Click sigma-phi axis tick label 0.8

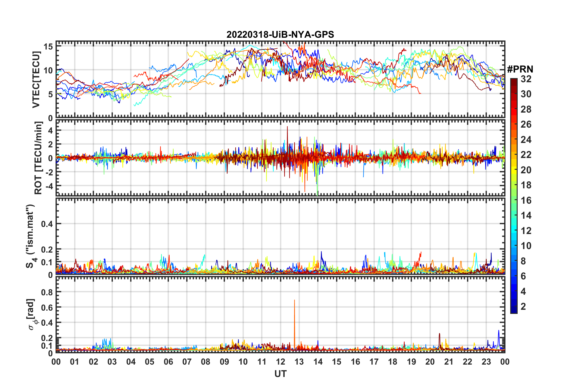(x=47, y=292)
